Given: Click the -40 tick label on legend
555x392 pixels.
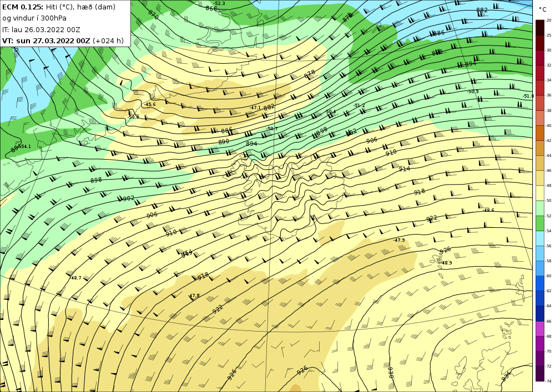Looking at the screenshot, I should pos(548,125).
